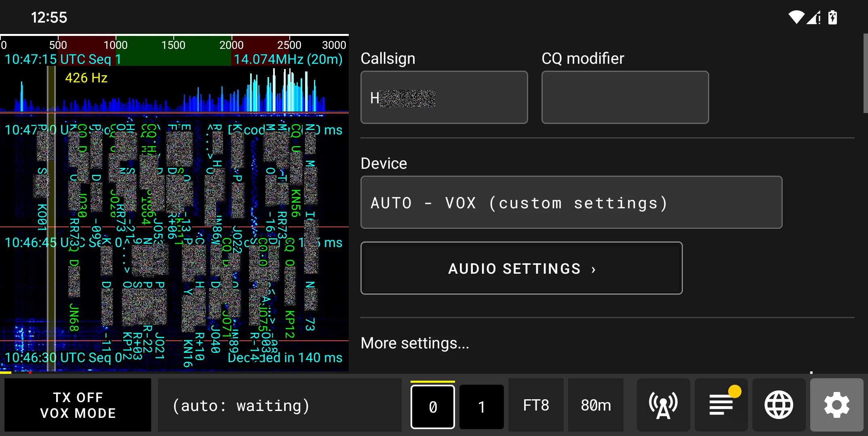
Task: Click the (auto: waiting) message field
Action: (280, 405)
